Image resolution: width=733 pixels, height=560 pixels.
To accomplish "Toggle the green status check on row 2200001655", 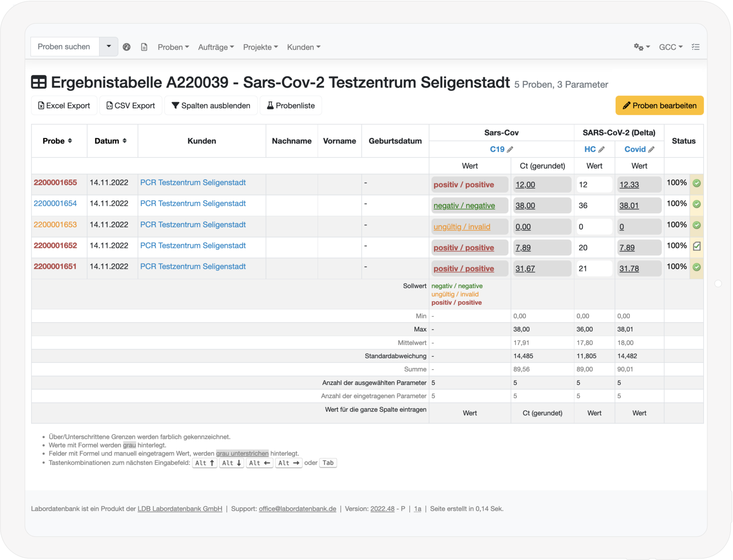I will [697, 183].
